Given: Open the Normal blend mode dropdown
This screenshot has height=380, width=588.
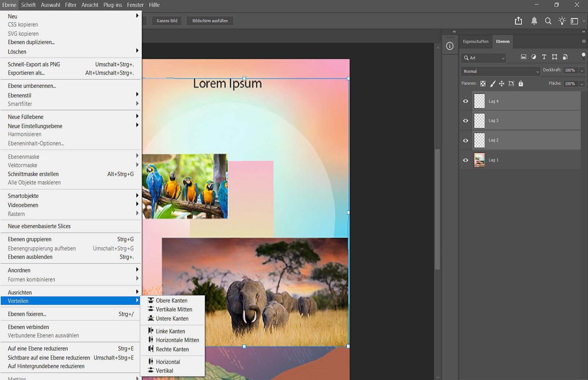Looking at the screenshot, I should pyautogui.click(x=500, y=71).
